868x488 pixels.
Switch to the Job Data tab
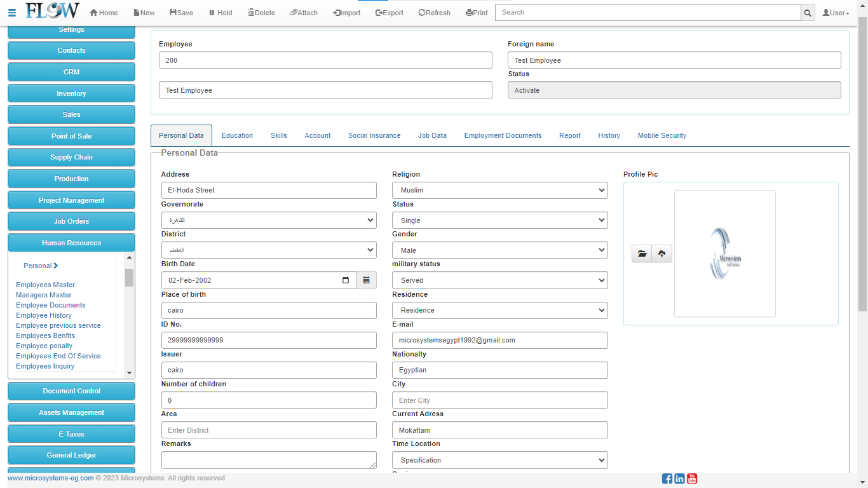coord(432,135)
